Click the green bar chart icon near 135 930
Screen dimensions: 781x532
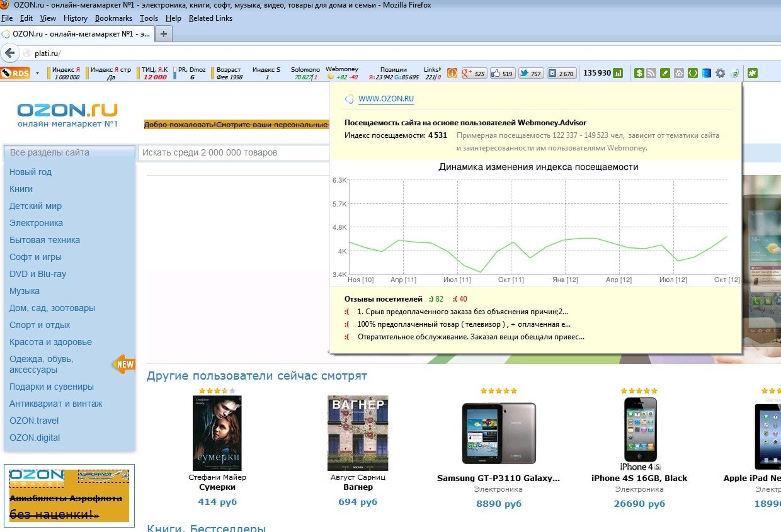tap(618, 73)
